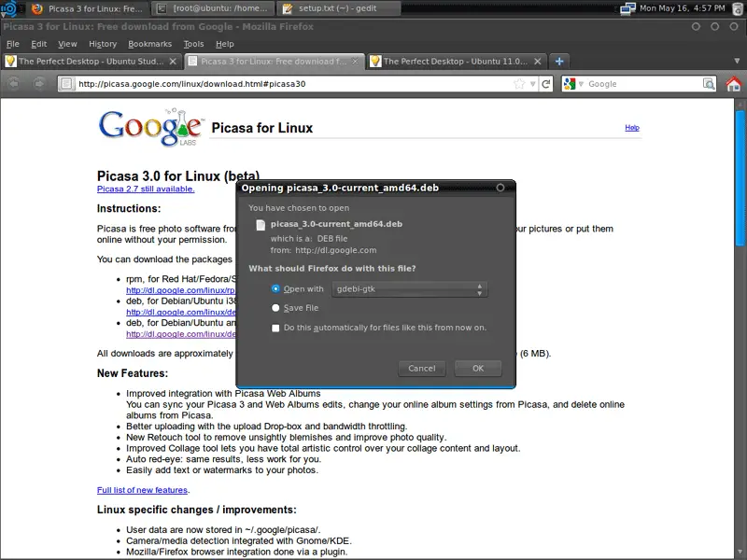Screen dimensions: 747x560
Task: Open the list all tabs dropdown arrow
Action: coord(737,62)
